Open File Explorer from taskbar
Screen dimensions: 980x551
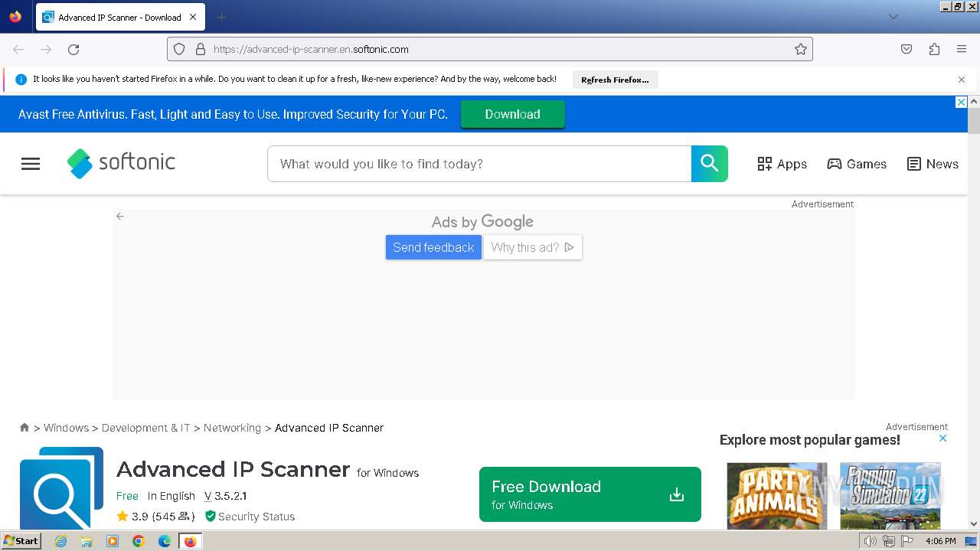(87, 541)
